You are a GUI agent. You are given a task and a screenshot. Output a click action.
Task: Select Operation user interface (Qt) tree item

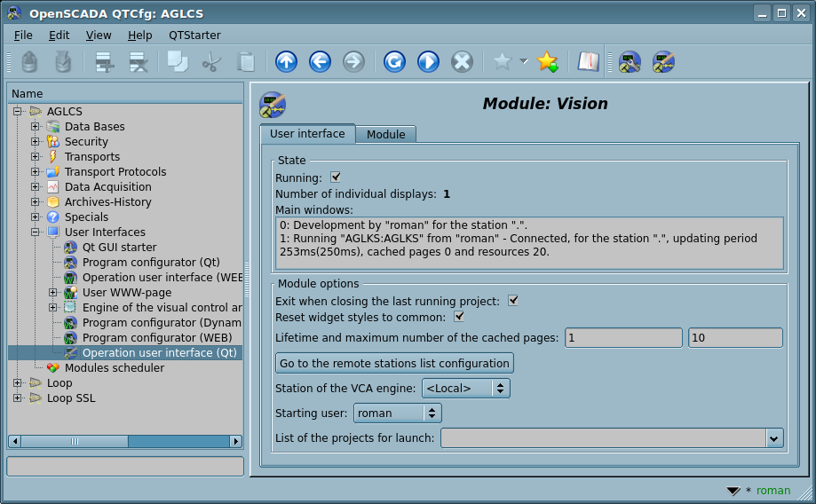159,352
